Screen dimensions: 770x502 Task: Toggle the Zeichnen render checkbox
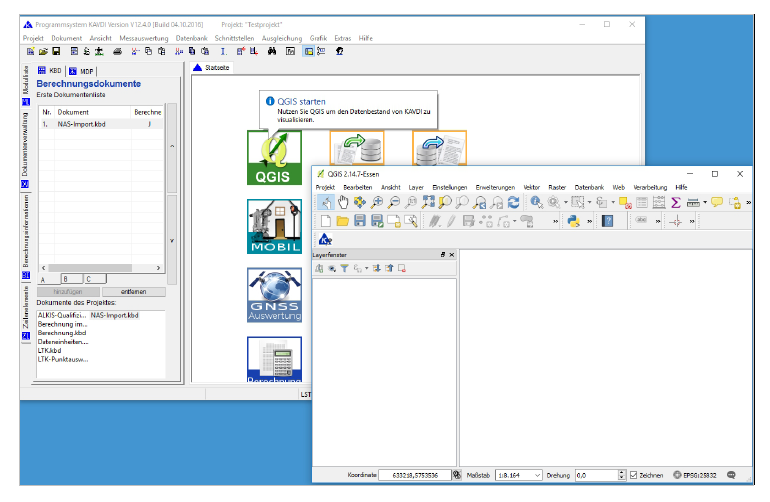click(633, 475)
